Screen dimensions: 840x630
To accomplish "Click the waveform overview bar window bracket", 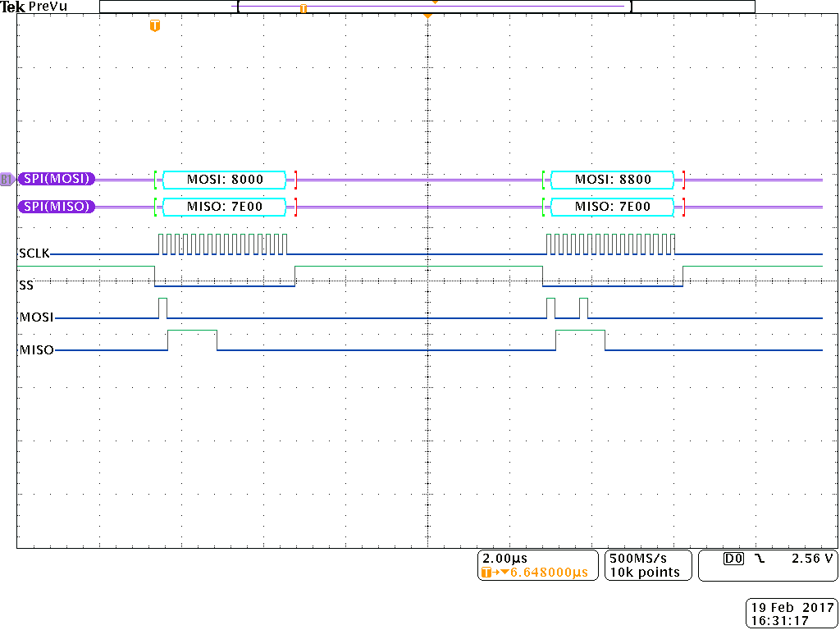I will [x=435, y=7].
